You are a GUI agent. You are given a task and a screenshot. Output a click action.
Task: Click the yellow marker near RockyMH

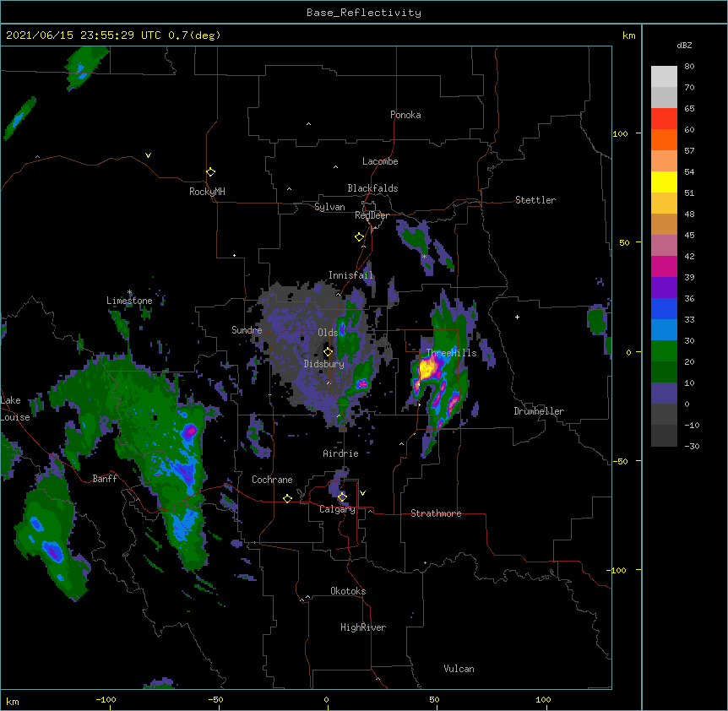click(210, 172)
